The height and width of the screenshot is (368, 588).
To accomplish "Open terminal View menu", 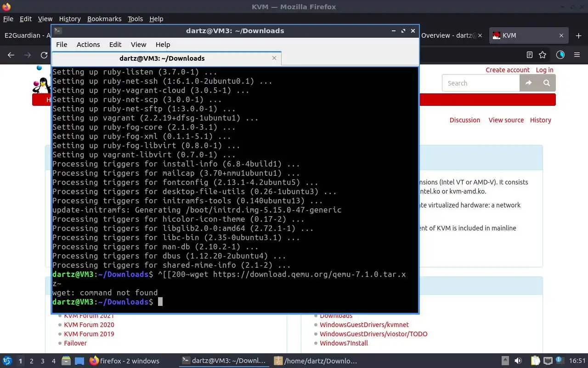I will (x=138, y=45).
